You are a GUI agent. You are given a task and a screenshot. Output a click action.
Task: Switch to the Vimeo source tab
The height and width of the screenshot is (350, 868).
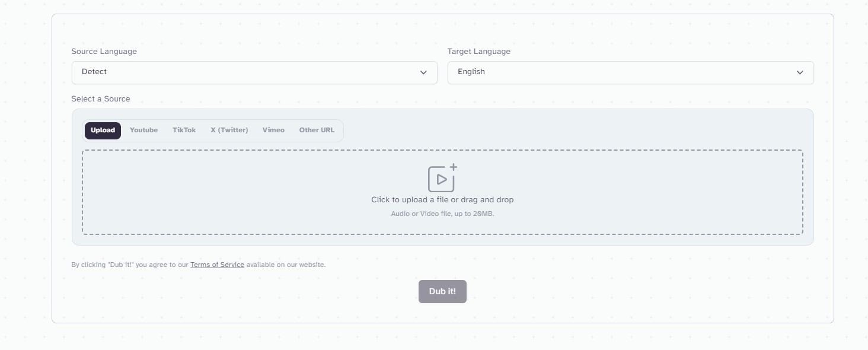[273, 131]
